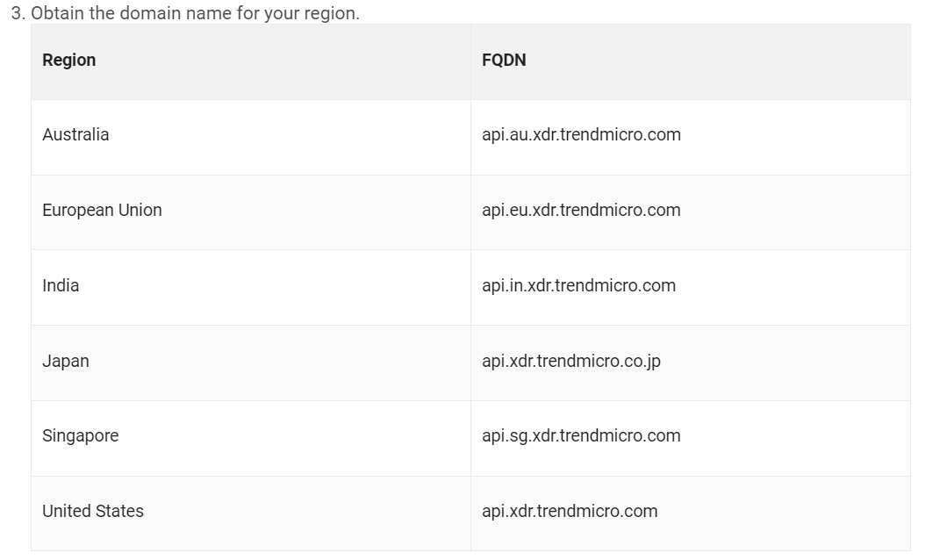Select the Australia region cell
The height and width of the screenshot is (560, 940).
click(251, 137)
